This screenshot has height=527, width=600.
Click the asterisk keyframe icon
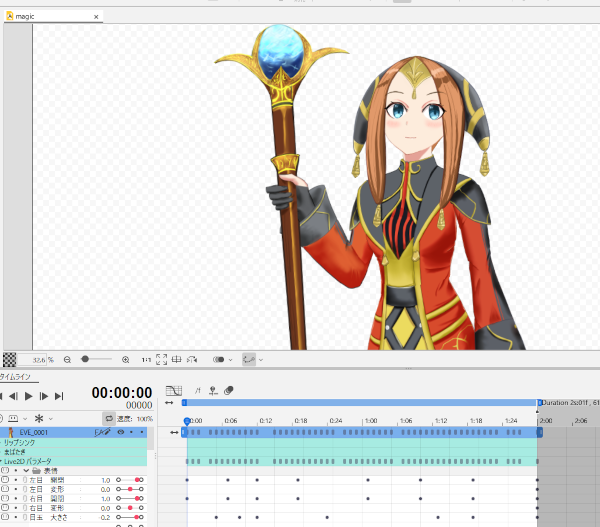click(x=39, y=418)
